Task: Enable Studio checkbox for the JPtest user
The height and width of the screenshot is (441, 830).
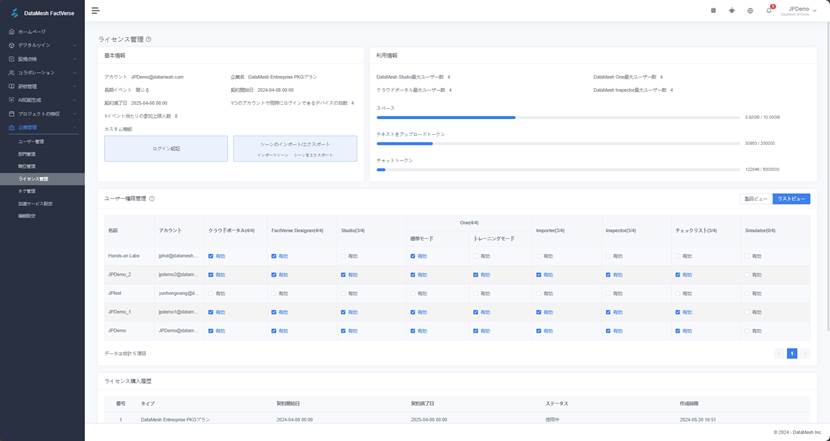Action: (x=343, y=294)
